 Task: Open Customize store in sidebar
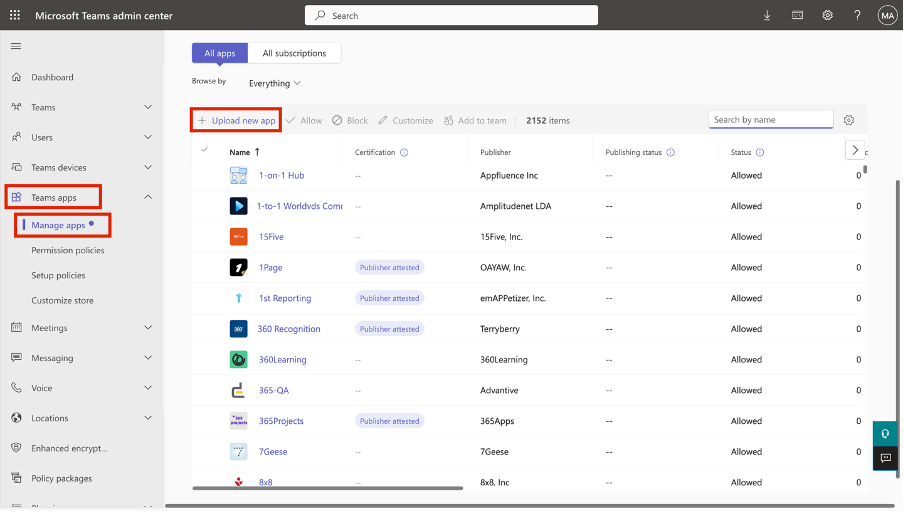click(62, 300)
